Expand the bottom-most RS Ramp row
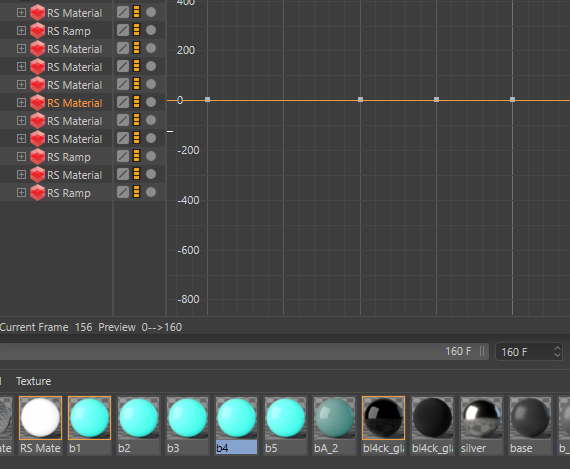 click(21, 193)
